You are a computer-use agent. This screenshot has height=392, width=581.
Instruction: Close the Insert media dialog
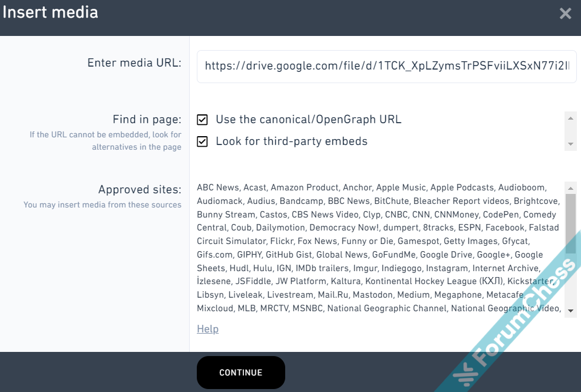565,14
